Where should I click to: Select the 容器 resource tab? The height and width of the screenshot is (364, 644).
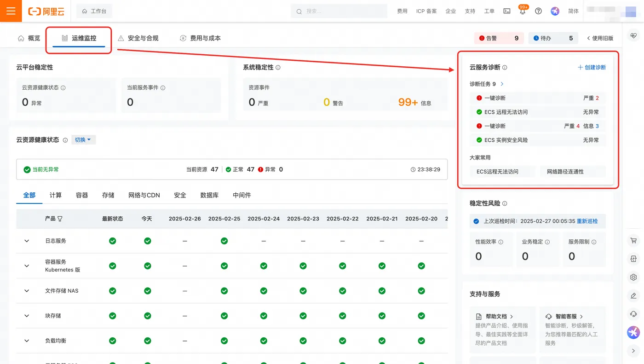(x=82, y=195)
